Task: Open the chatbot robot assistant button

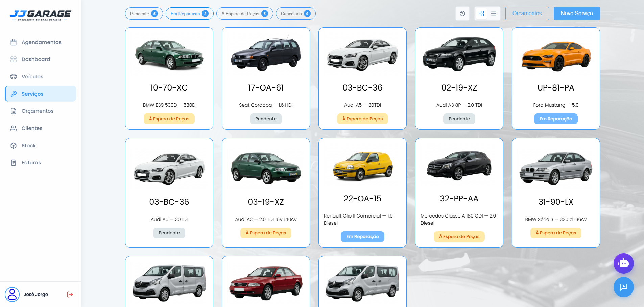Action: [624, 263]
